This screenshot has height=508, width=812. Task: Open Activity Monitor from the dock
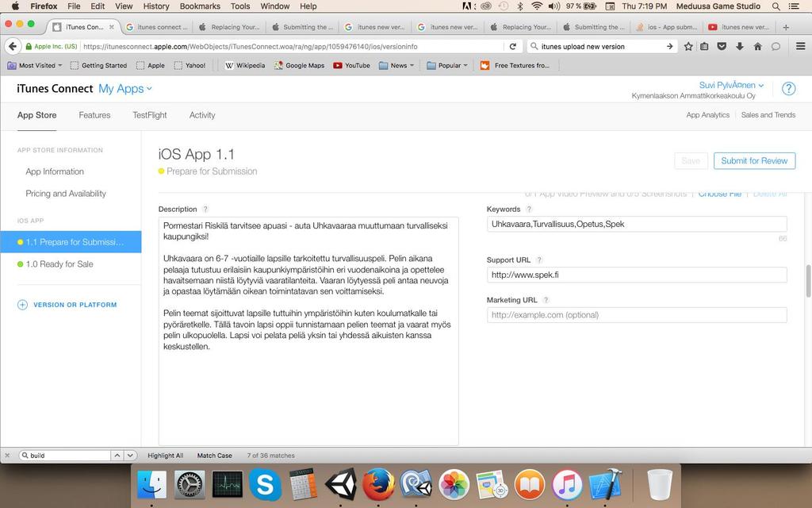click(x=228, y=485)
